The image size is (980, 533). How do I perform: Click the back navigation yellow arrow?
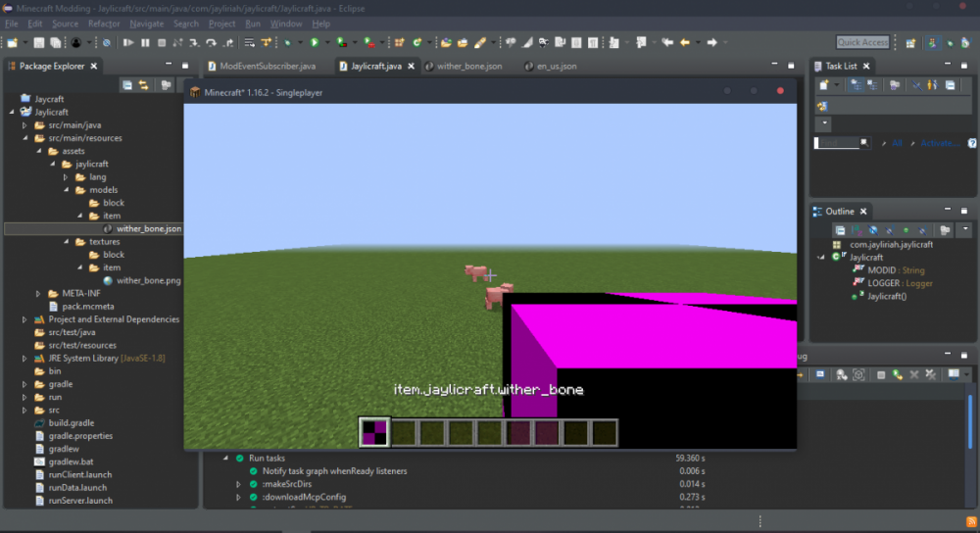pos(684,42)
